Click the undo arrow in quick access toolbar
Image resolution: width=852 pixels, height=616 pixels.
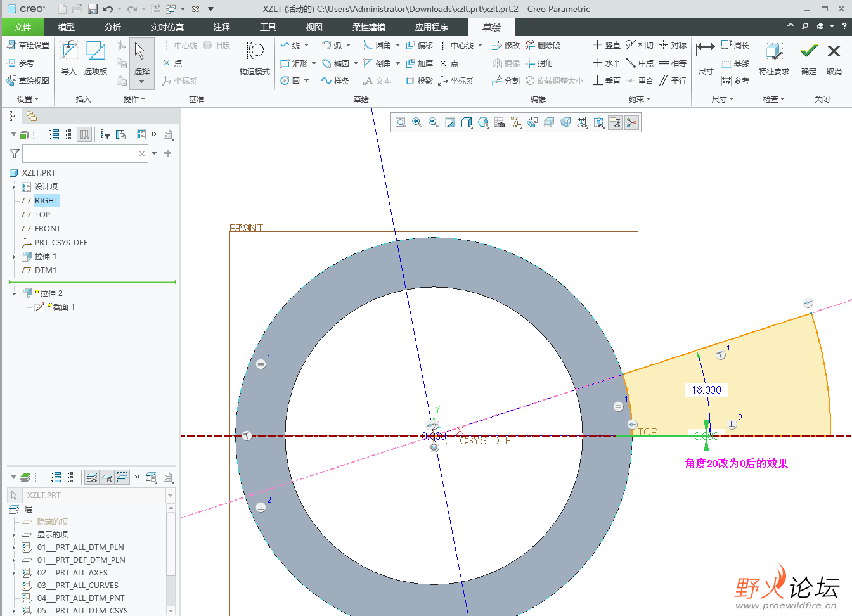coord(108,9)
